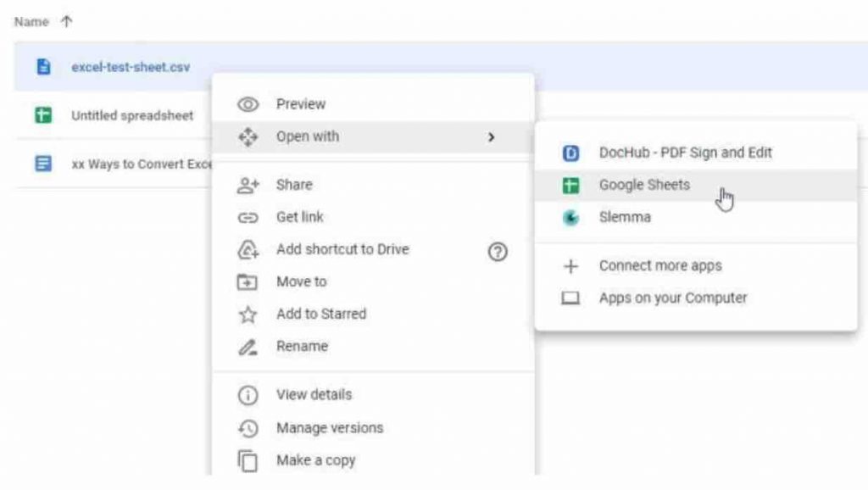Toggle sort direction arrow next to Name

[66, 22]
